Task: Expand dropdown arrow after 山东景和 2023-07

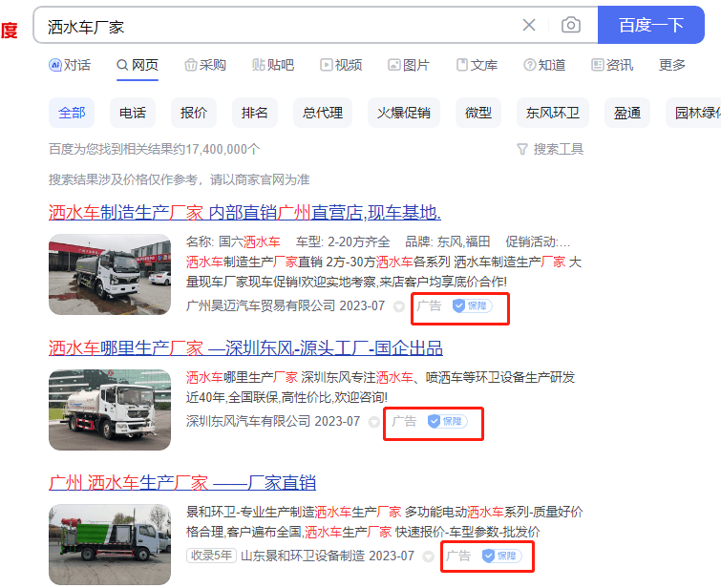Action: (x=429, y=556)
